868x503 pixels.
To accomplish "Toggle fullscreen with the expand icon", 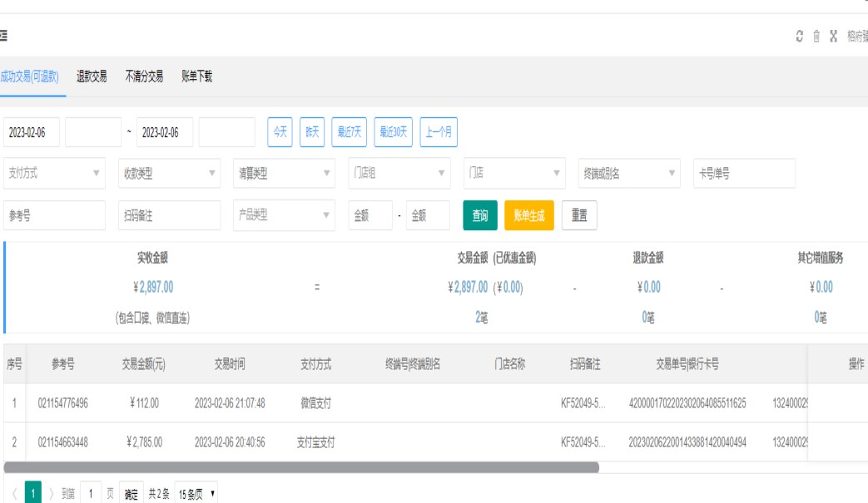I will (833, 36).
